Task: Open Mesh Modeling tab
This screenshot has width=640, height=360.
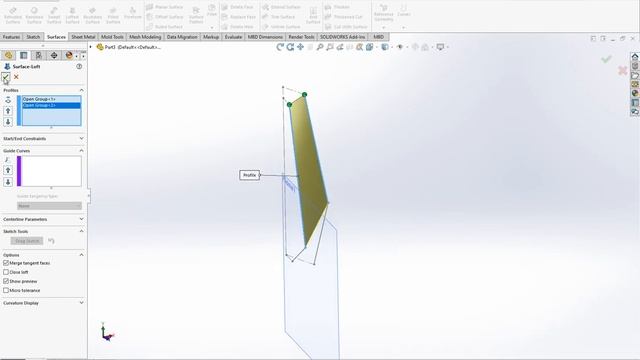Action: click(145, 37)
